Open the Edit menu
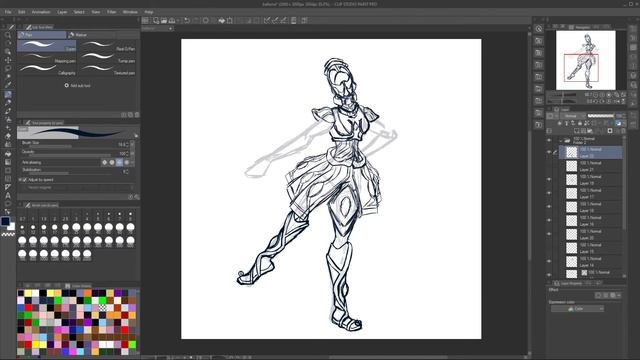 [22, 12]
